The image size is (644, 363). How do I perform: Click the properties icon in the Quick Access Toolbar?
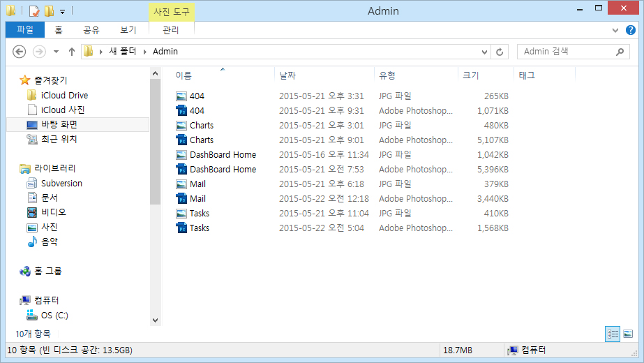point(34,11)
